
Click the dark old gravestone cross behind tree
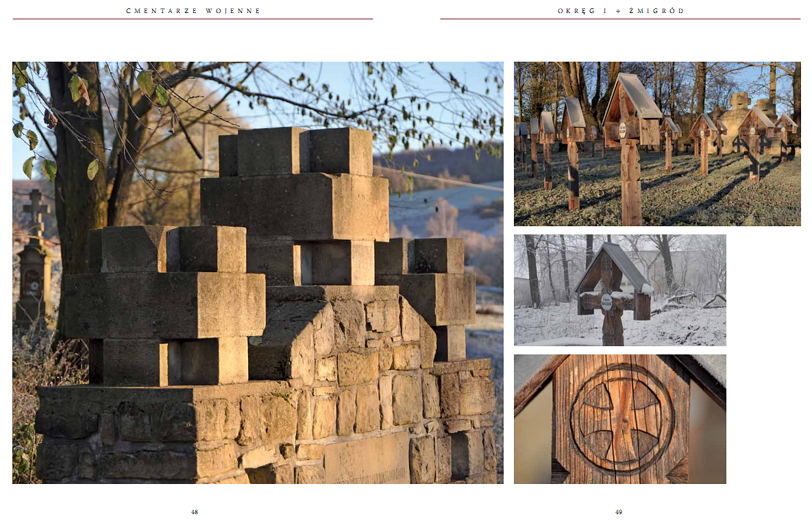click(x=35, y=260)
